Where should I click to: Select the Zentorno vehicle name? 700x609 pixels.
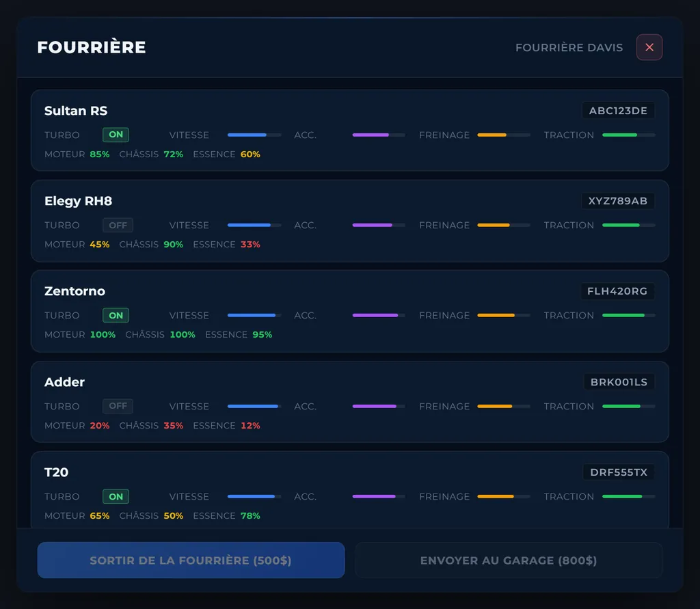pos(75,291)
